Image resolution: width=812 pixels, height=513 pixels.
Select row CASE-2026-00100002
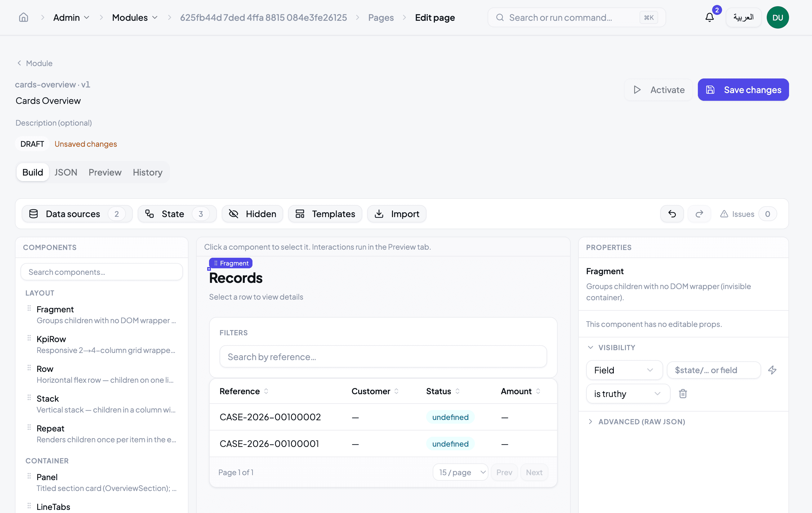point(383,417)
